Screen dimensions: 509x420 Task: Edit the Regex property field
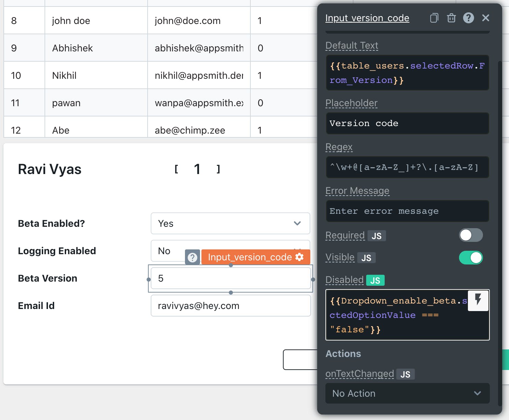[407, 167]
